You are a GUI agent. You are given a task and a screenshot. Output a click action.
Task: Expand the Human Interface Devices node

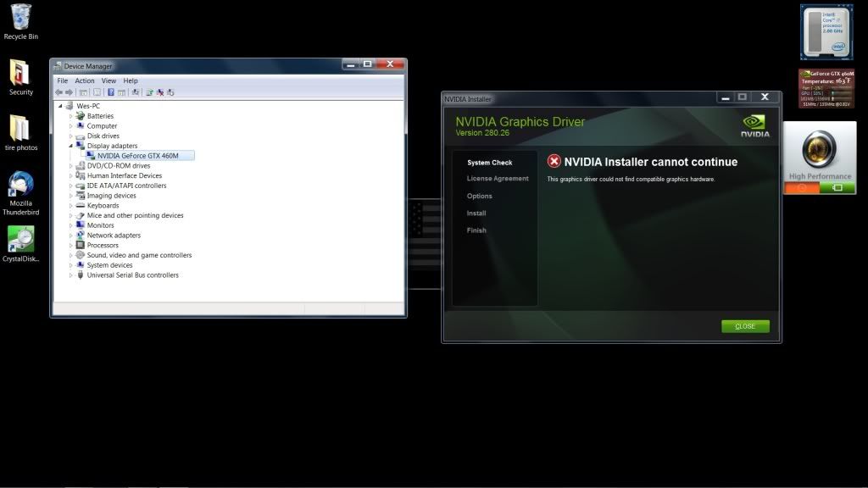71,175
